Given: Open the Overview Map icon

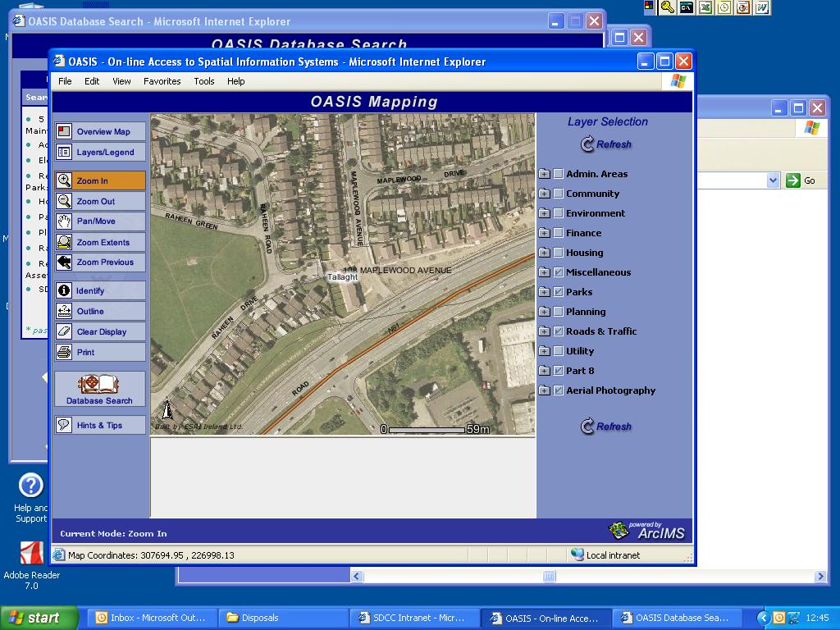Looking at the screenshot, I should [x=64, y=131].
